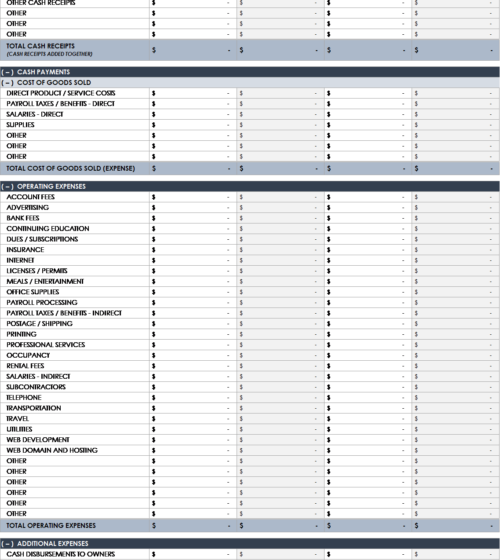Collapse the Cash Payments section marker
The height and width of the screenshot is (560, 500).
(x=8, y=72)
